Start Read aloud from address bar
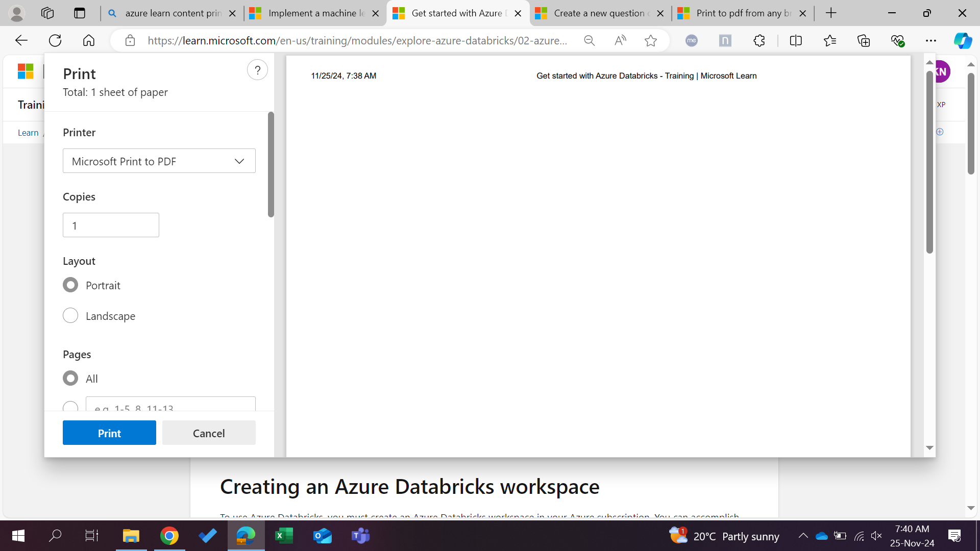Viewport: 980px width, 551px height. 620,40
